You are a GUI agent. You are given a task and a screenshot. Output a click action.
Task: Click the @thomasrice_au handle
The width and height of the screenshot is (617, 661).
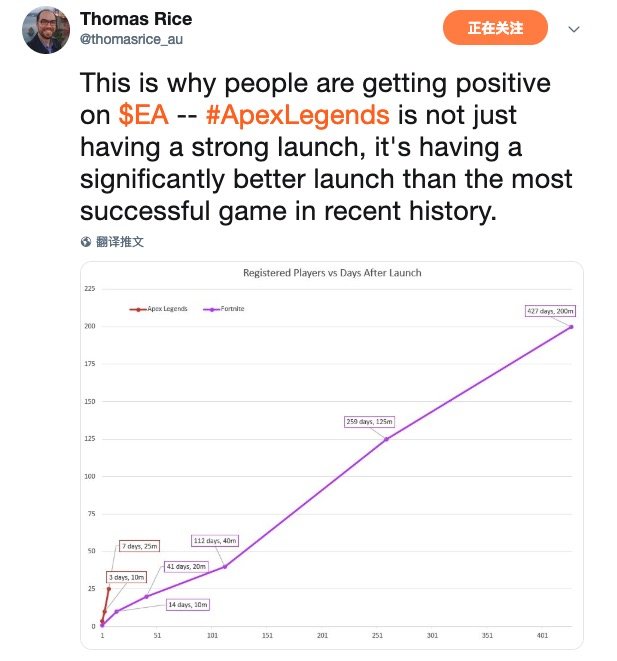[x=131, y=39]
